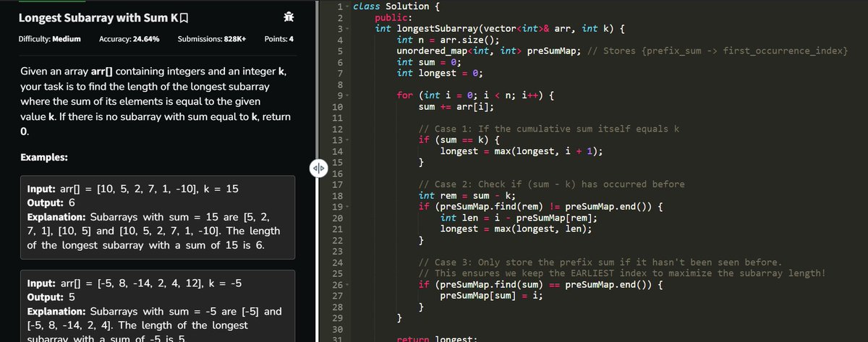Click line number 23 in the gutter

pyautogui.click(x=336, y=252)
